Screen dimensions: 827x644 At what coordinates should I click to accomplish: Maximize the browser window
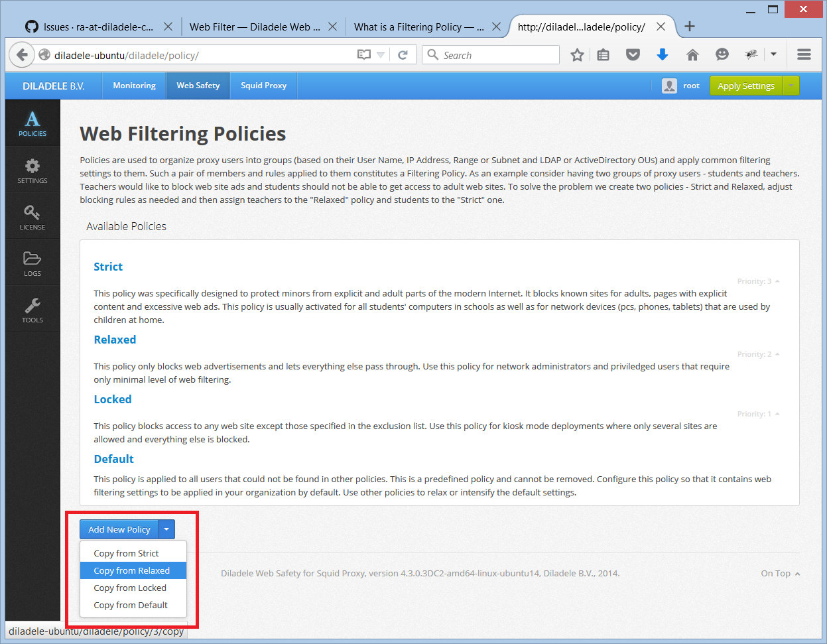tap(773, 10)
